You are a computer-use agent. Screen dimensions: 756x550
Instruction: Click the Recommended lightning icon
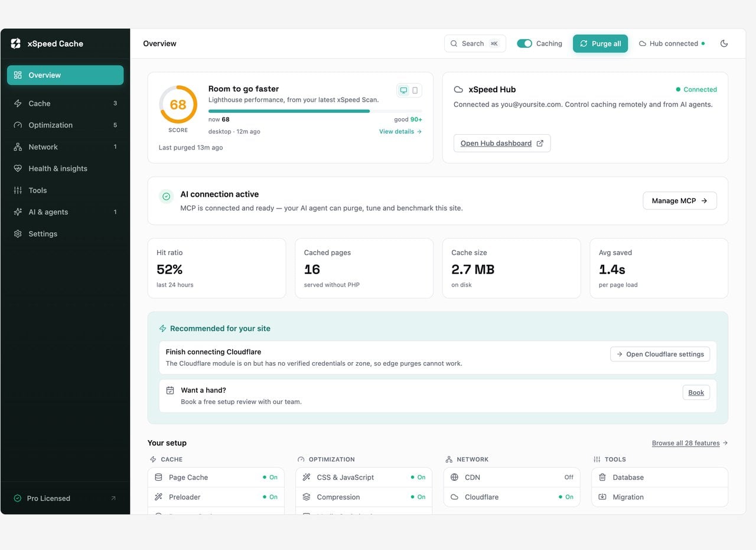click(163, 328)
